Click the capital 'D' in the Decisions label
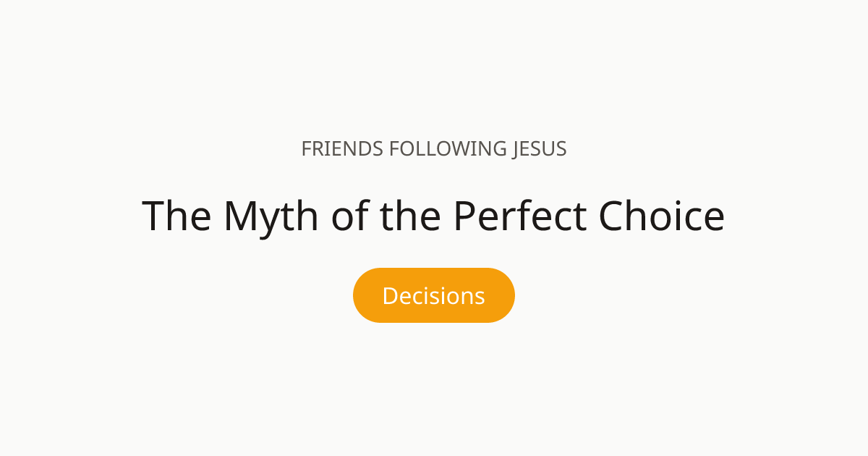Viewport: 868px width, 456px height. 390,295
